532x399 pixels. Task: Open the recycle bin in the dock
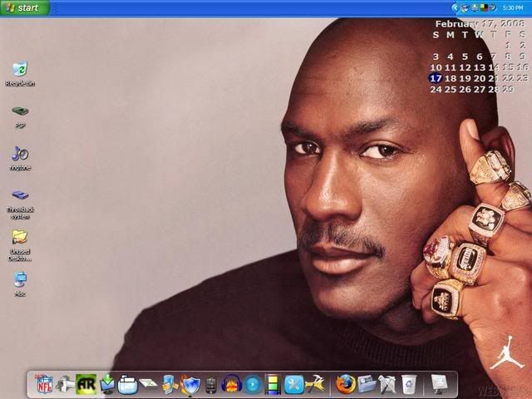pyautogui.click(x=408, y=384)
